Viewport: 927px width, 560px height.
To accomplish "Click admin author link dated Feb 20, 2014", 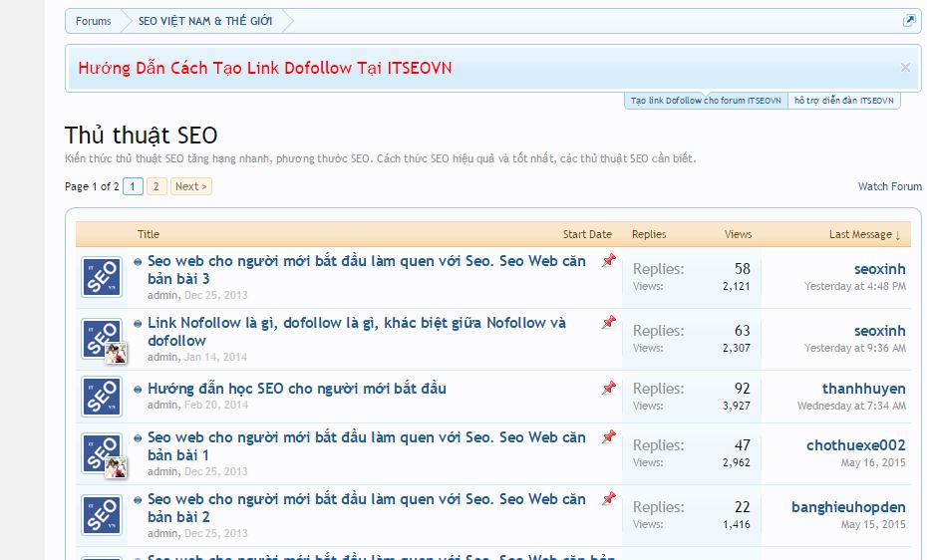I will 162,406.
